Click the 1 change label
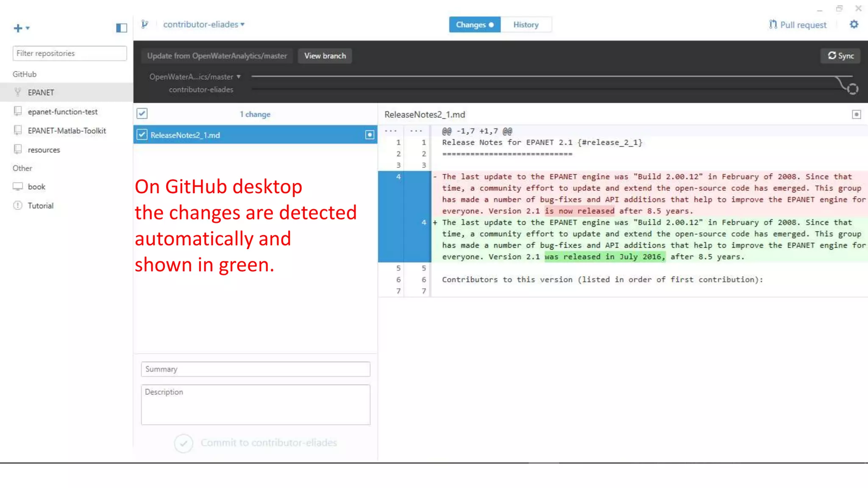 pyautogui.click(x=255, y=114)
